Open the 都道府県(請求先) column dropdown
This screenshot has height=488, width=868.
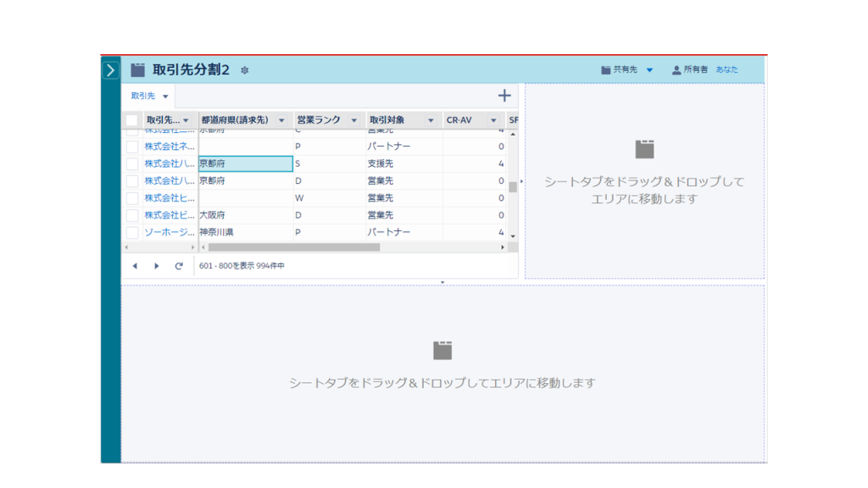[281, 120]
